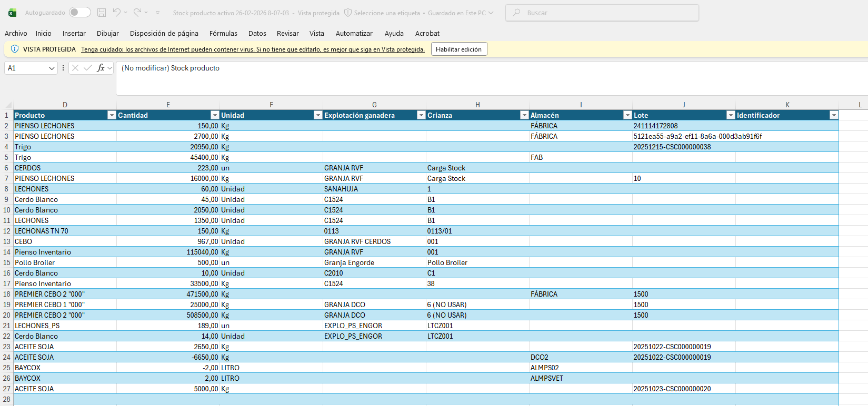Customize Quick Access Toolbar dropdown
This screenshot has height=406, width=868.
pyautogui.click(x=157, y=13)
